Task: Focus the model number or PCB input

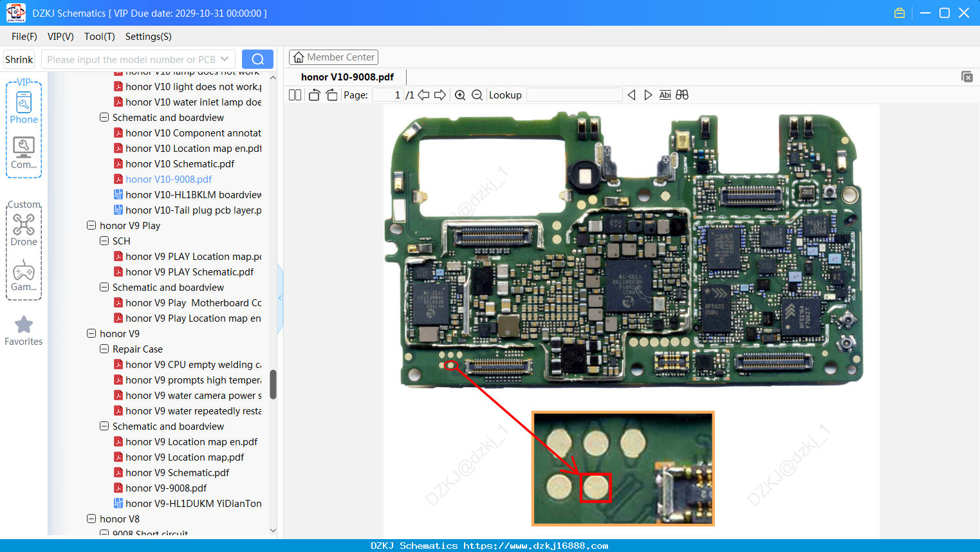Action: coord(131,59)
